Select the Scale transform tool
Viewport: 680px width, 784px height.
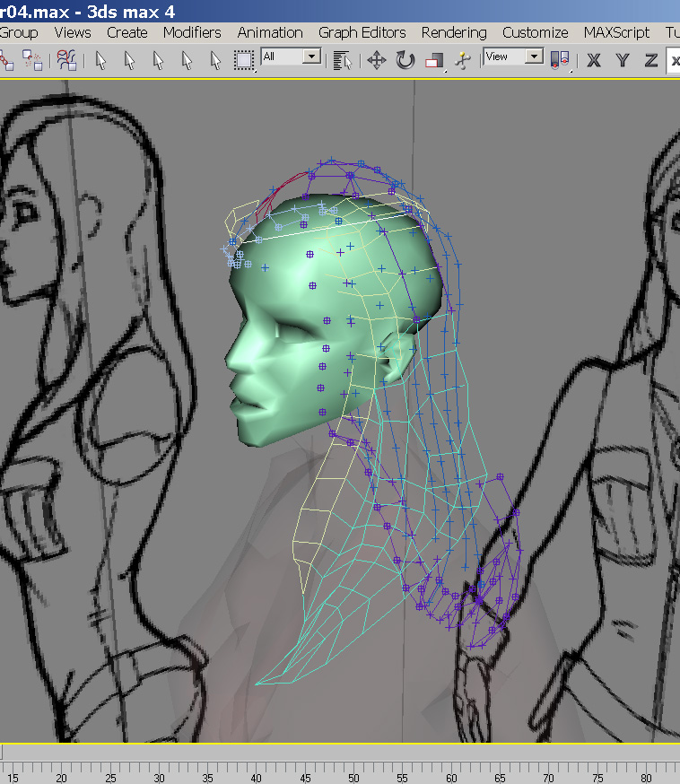point(434,61)
